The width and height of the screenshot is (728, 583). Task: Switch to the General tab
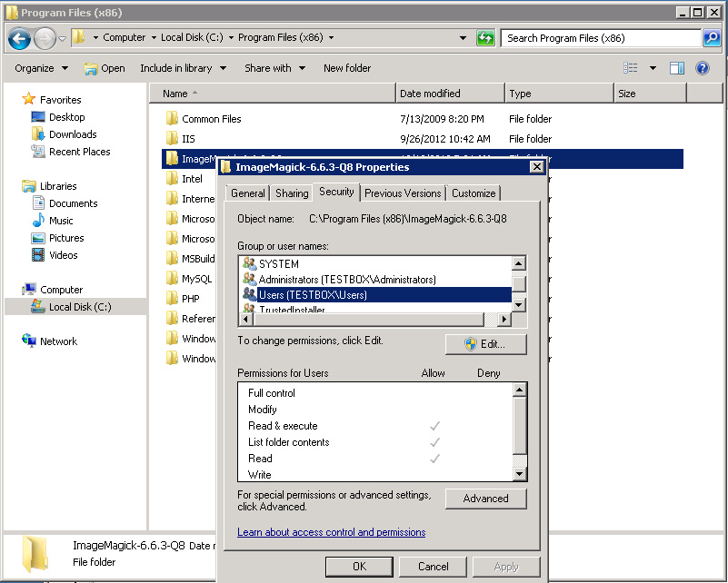[x=248, y=193]
